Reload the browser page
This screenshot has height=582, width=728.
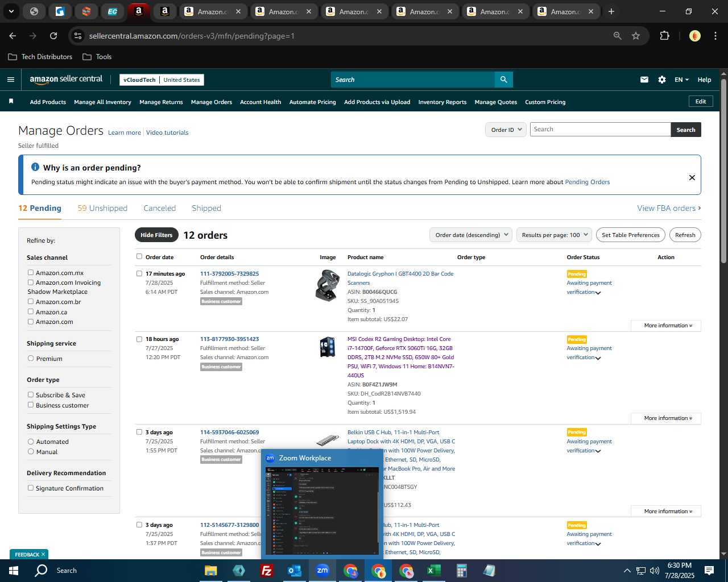pyautogui.click(x=53, y=36)
